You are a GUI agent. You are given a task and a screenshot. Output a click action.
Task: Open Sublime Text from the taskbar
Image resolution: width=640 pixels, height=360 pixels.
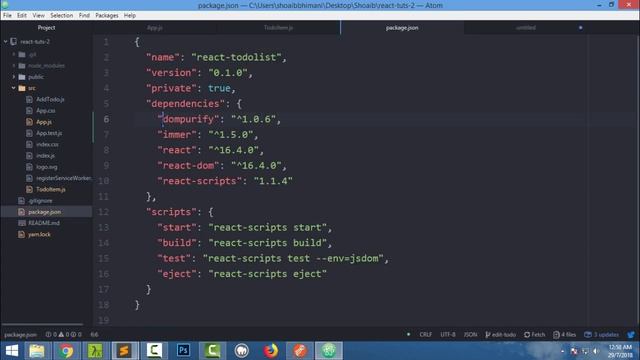pos(124,351)
